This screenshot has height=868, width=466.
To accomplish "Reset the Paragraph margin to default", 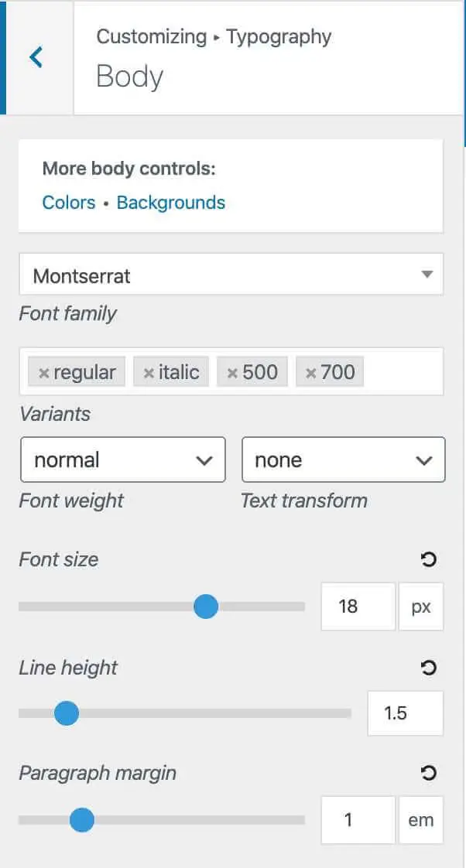I will click(x=430, y=773).
